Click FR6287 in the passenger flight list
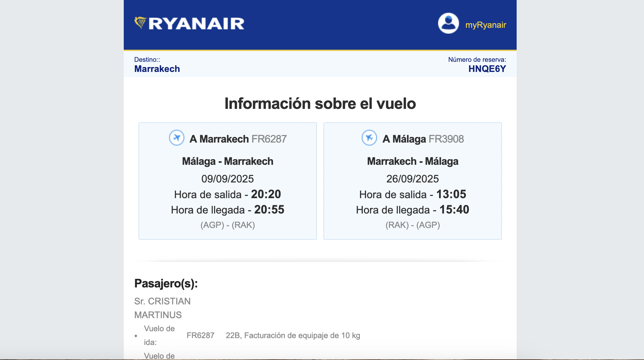The image size is (644, 360). coord(200,335)
